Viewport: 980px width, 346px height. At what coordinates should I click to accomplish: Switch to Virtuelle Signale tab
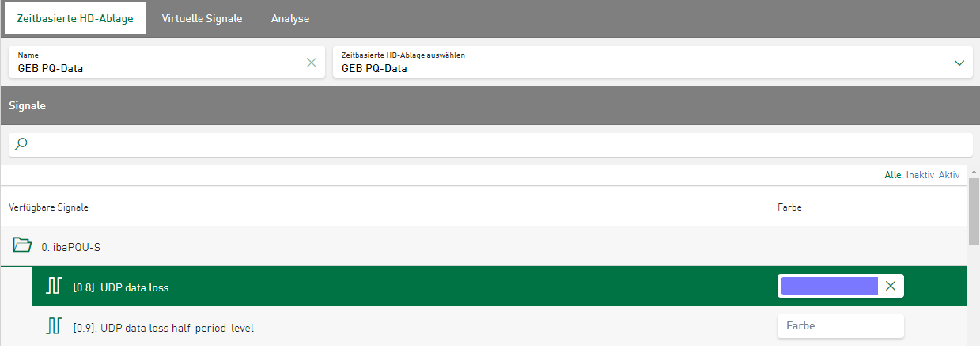tap(202, 18)
